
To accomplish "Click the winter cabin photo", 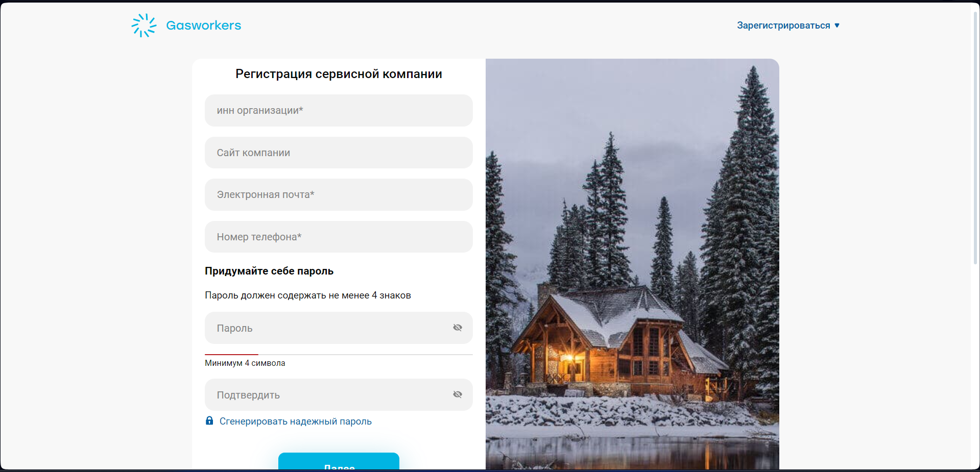I will coord(632,264).
